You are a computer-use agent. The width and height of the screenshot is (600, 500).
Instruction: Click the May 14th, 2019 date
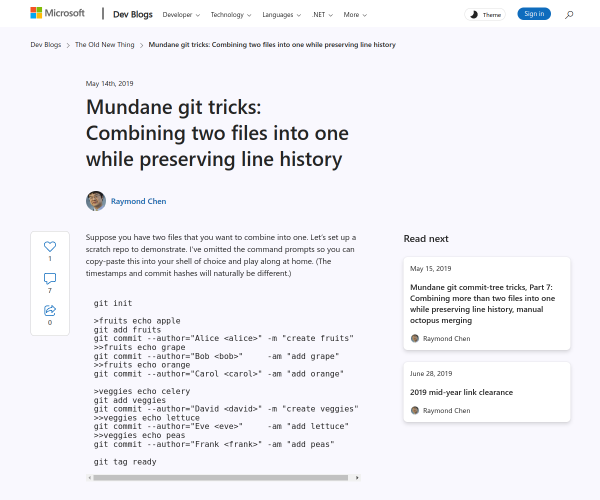point(109,83)
